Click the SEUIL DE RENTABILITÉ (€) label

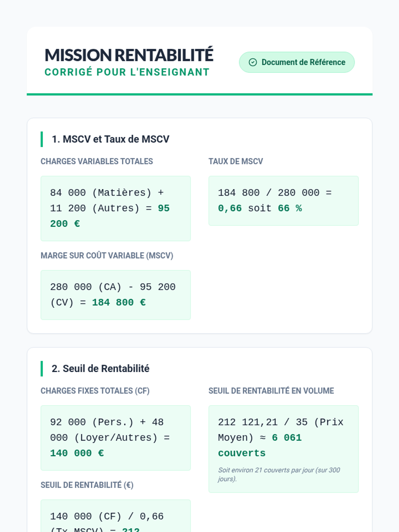[x=87, y=485]
